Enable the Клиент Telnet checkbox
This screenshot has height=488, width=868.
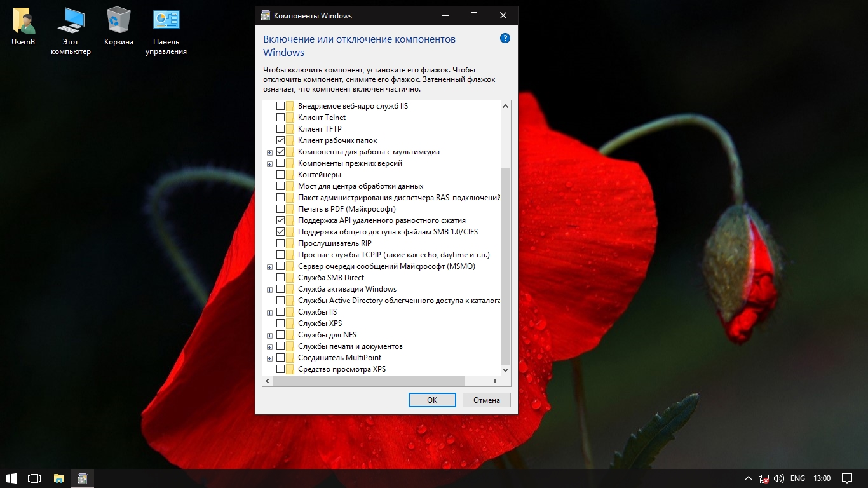coord(280,118)
